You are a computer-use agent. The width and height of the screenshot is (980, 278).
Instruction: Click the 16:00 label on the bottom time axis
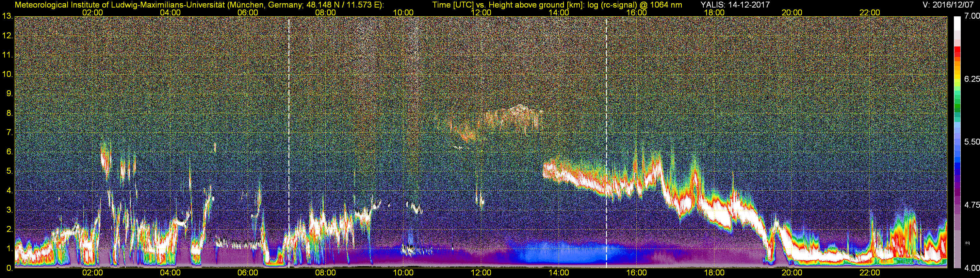pos(636,273)
